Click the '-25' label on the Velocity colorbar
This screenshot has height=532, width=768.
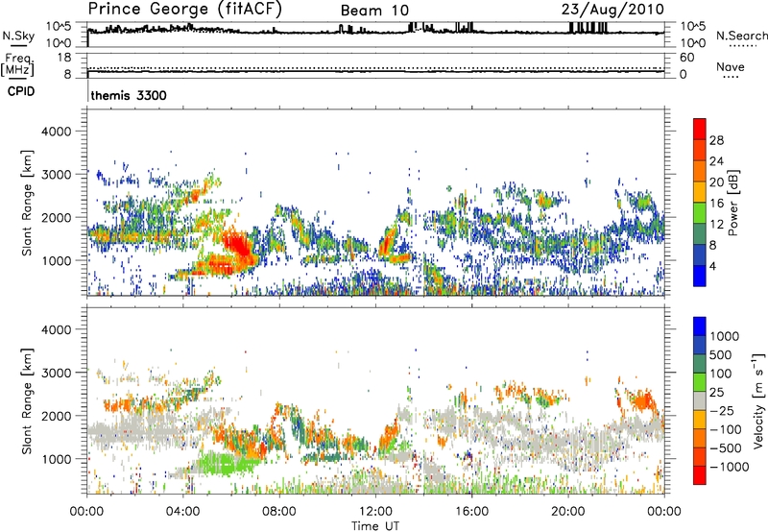pos(722,411)
